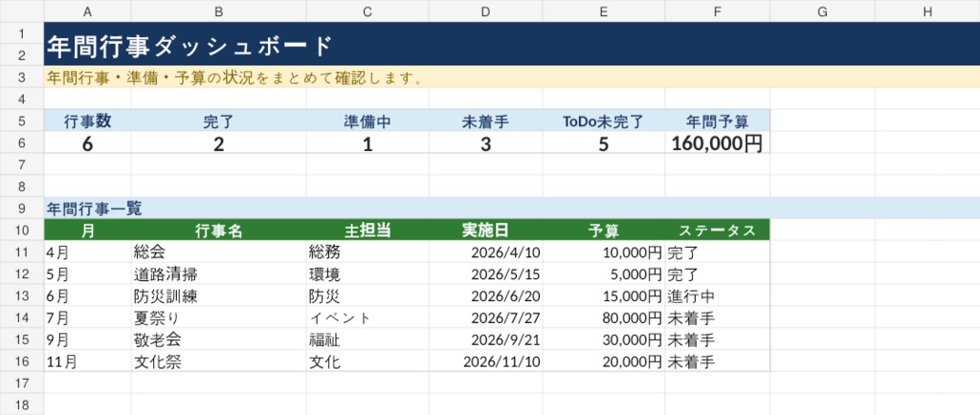Click the 月 table header
980x415 pixels.
[88, 230]
